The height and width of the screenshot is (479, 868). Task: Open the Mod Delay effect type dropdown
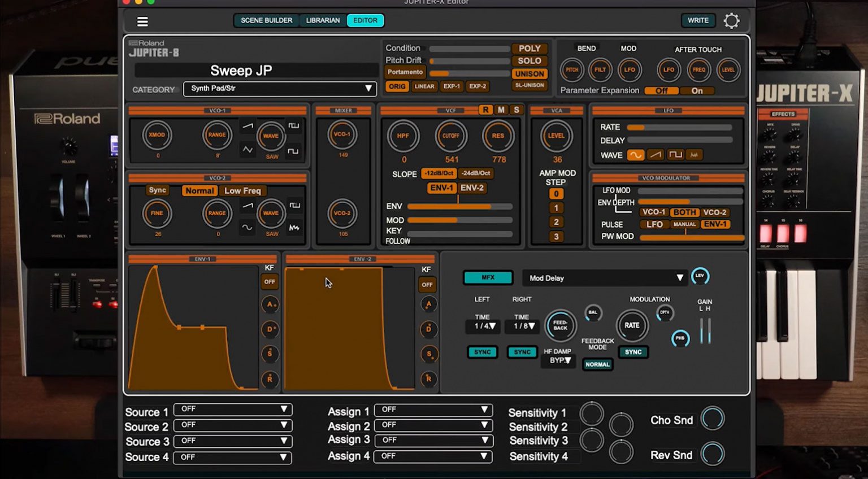coord(604,278)
